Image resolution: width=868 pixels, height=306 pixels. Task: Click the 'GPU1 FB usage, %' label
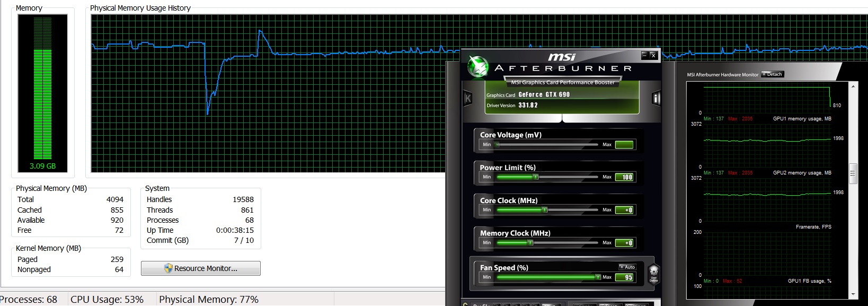point(809,281)
